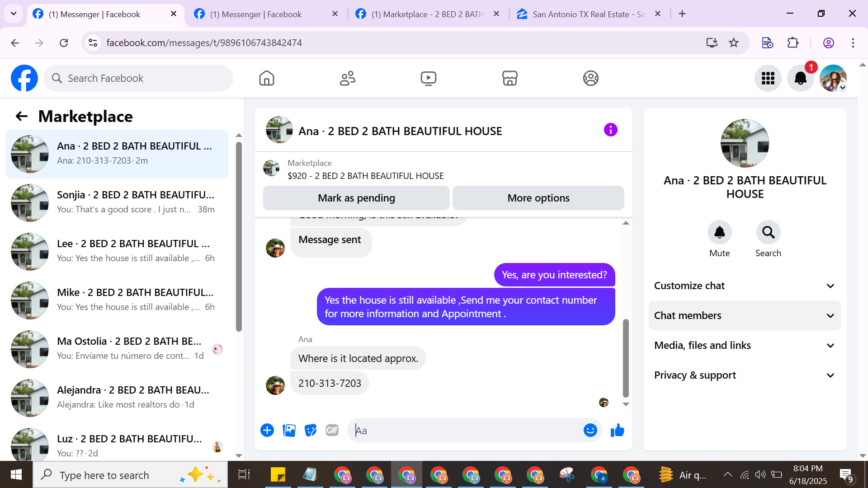The width and height of the screenshot is (868, 488).
Task: Open the Marketplace storefront icon
Action: tap(509, 78)
